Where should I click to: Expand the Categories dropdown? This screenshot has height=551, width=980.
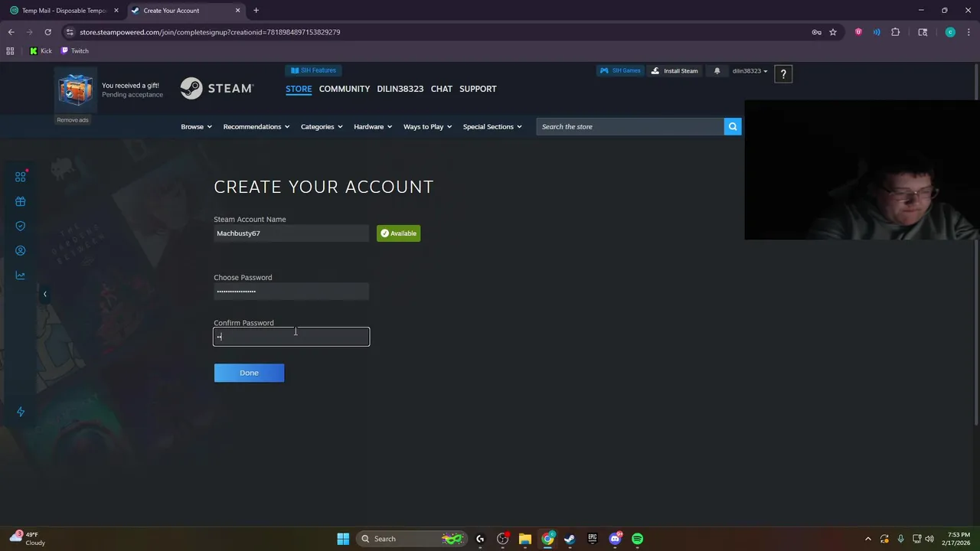[322, 126]
